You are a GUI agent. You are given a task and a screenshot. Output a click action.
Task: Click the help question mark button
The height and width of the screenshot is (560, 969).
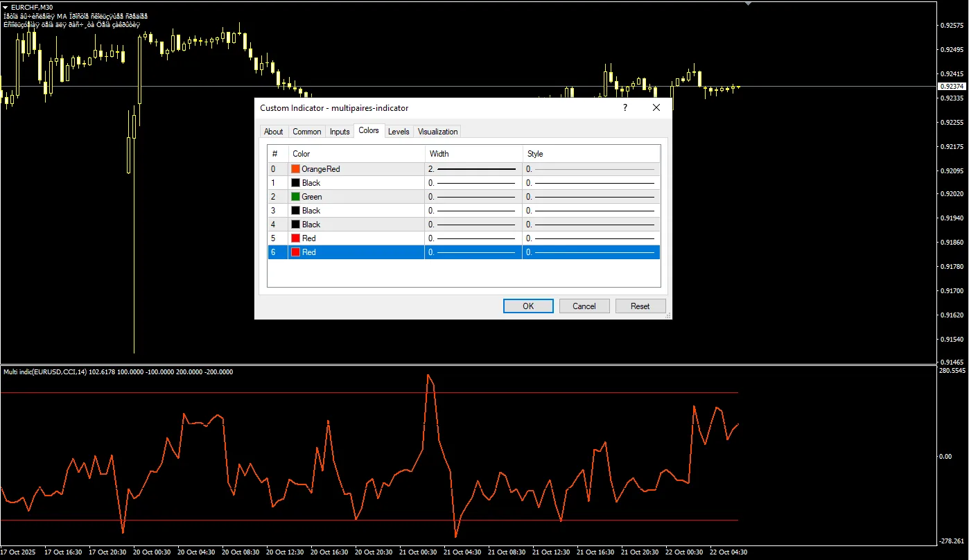point(625,108)
